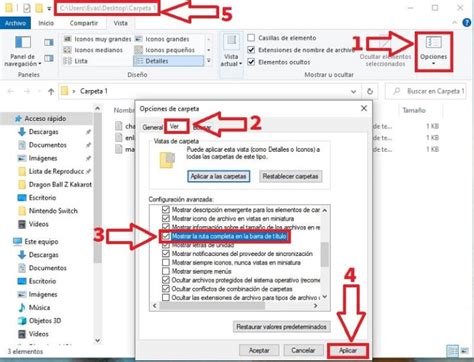The image size is (474, 362).
Task: Refresh the Carpeta 1 folder view
Action: pos(370,91)
